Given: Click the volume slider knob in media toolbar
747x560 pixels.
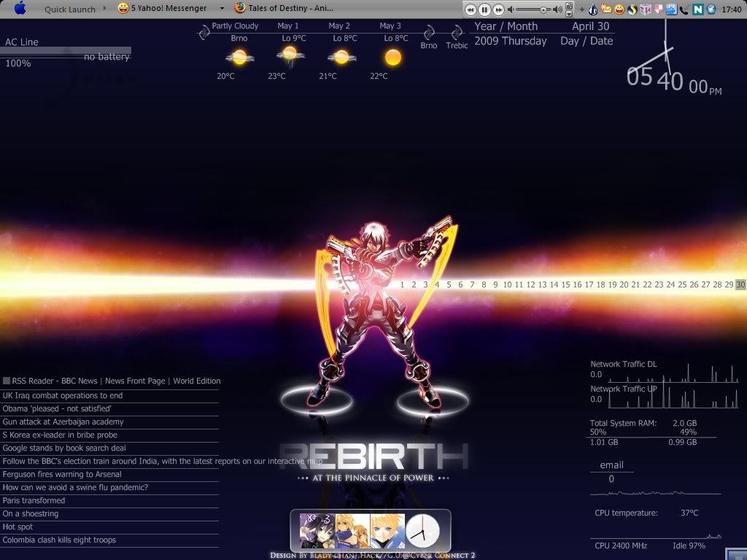Looking at the screenshot, I should [543, 9].
